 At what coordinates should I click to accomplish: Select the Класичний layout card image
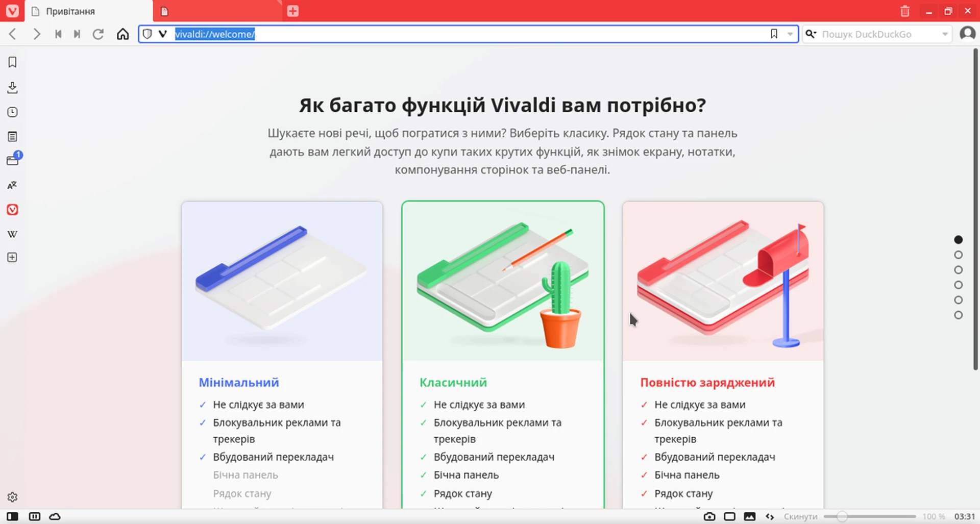click(503, 282)
